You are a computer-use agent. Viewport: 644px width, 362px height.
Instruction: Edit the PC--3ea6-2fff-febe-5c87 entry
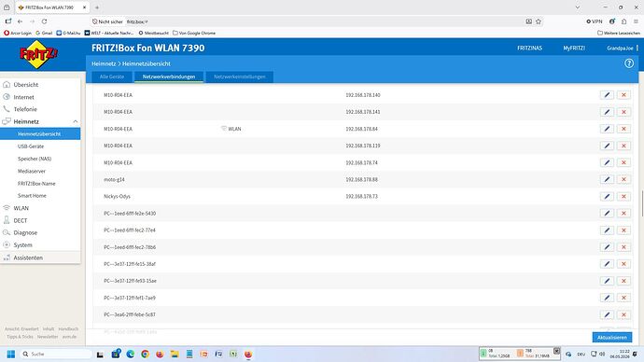click(x=607, y=314)
